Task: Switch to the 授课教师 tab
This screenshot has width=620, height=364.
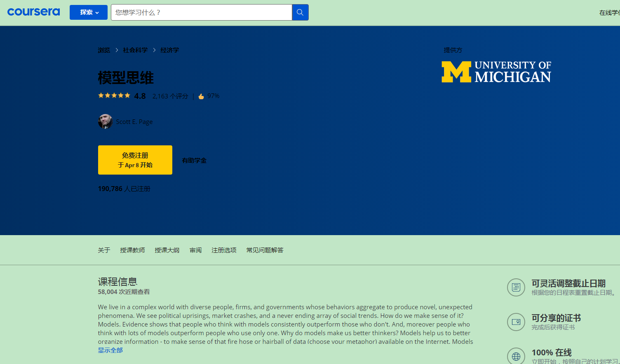Action: 132,250
